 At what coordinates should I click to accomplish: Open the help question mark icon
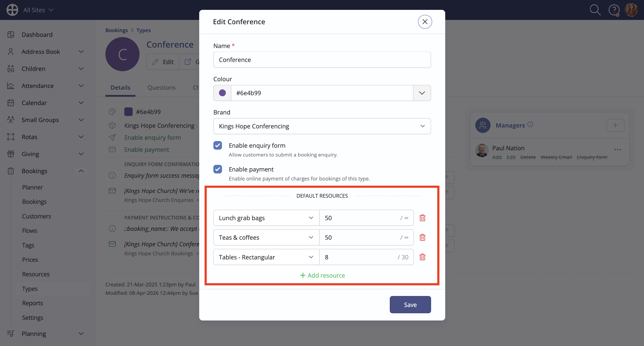click(614, 10)
